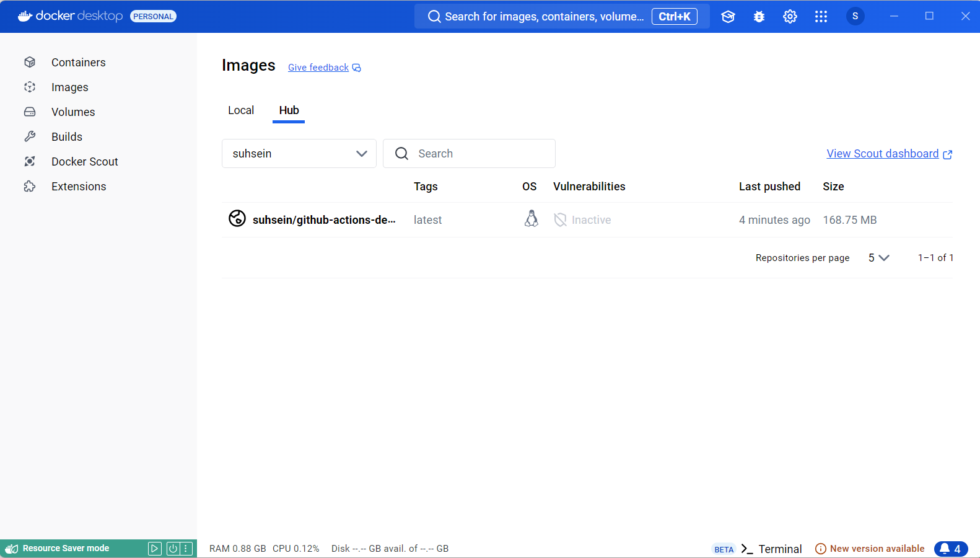980x558 pixels.
Task: Click the power icon in status bar
Action: tap(173, 548)
